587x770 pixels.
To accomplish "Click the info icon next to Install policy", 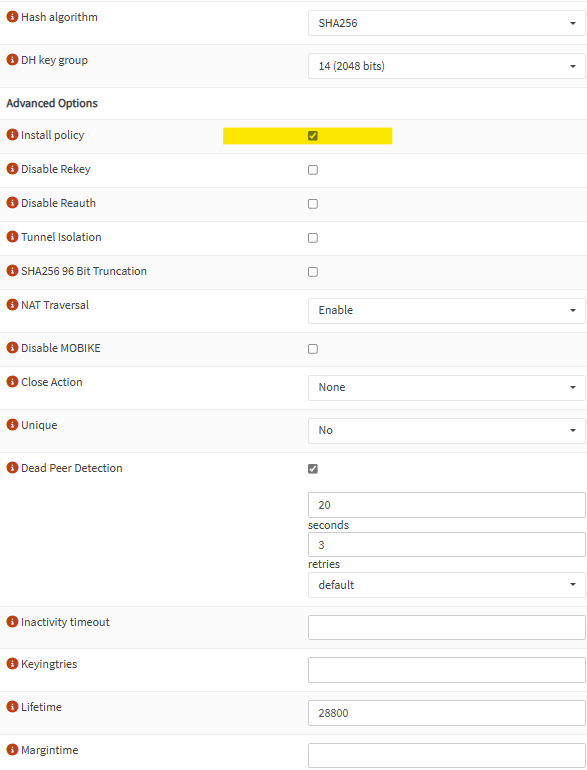I will 12,135.
